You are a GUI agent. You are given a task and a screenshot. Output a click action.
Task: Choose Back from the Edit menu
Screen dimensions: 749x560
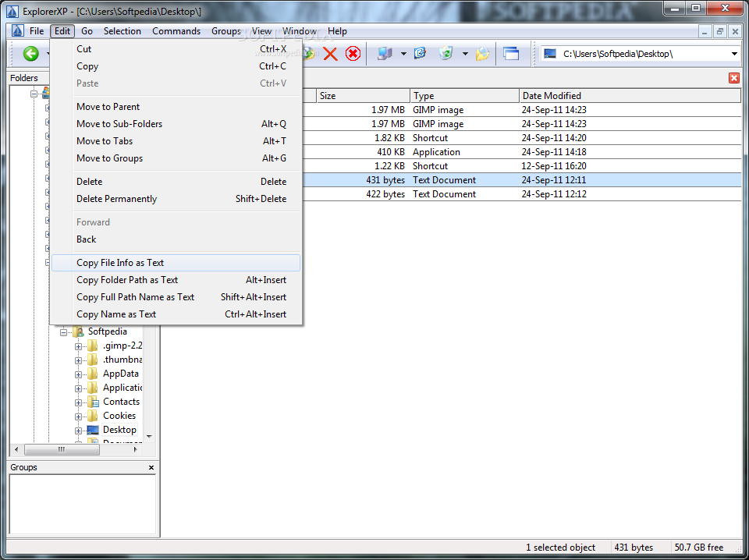tap(176, 239)
